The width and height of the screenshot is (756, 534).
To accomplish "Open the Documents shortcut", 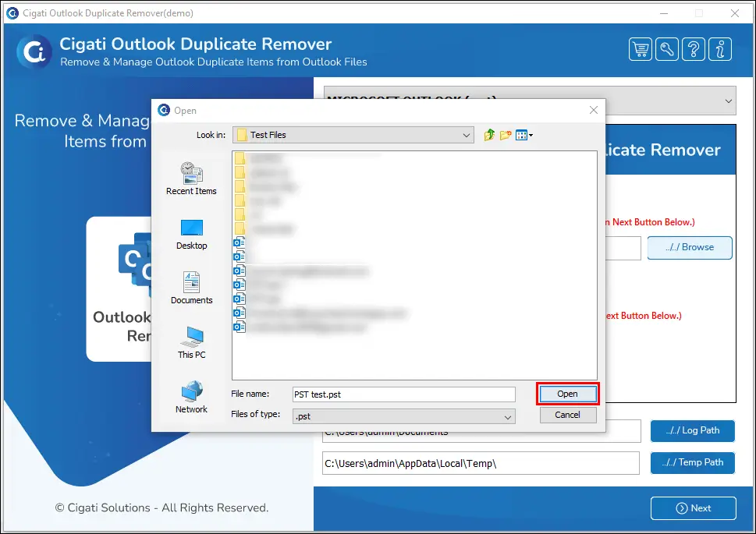I will click(191, 288).
